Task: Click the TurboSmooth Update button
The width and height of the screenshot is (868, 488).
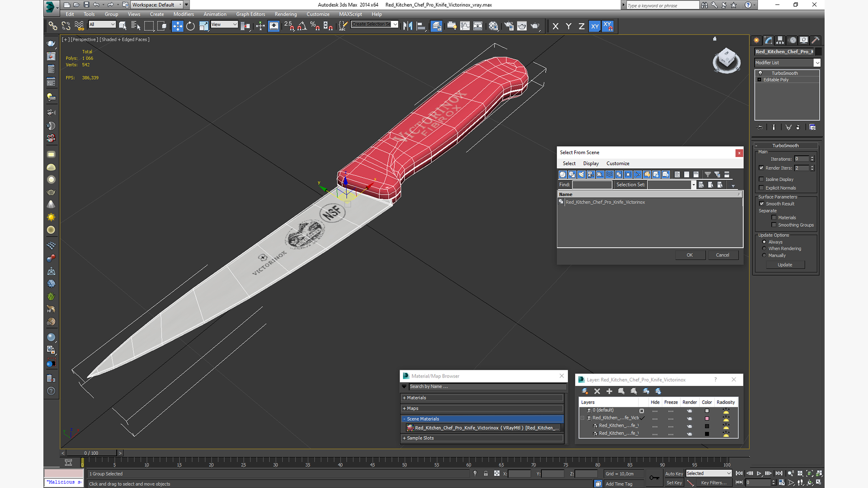Action: point(785,265)
